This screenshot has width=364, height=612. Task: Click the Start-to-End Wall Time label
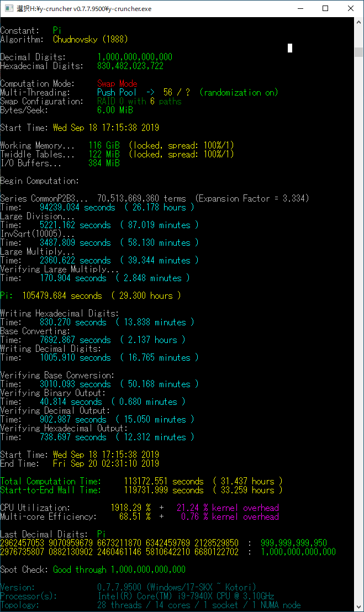51,490
